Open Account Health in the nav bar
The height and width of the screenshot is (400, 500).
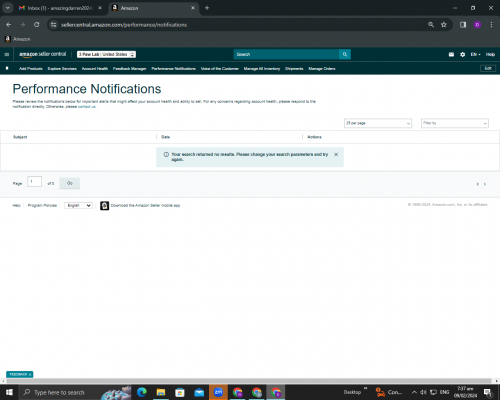pyautogui.click(x=95, y=69)
